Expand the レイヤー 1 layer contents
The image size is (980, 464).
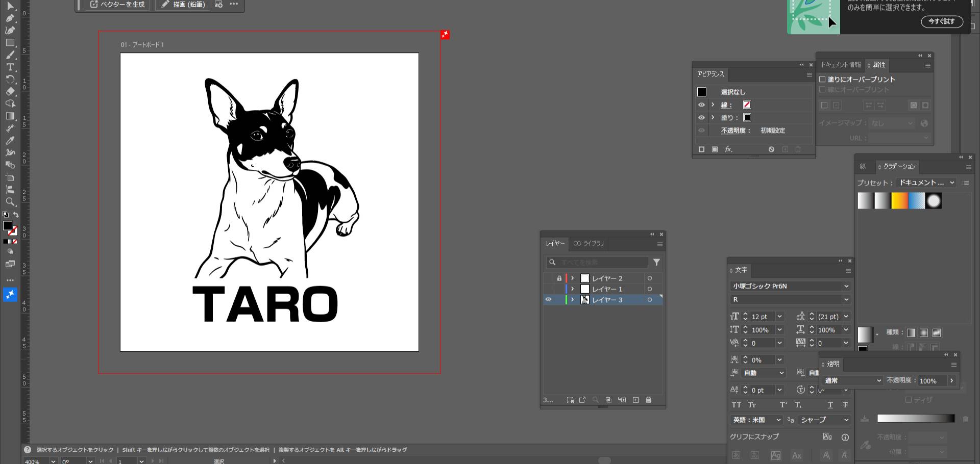pyautogui.click(x=573, y=289)
